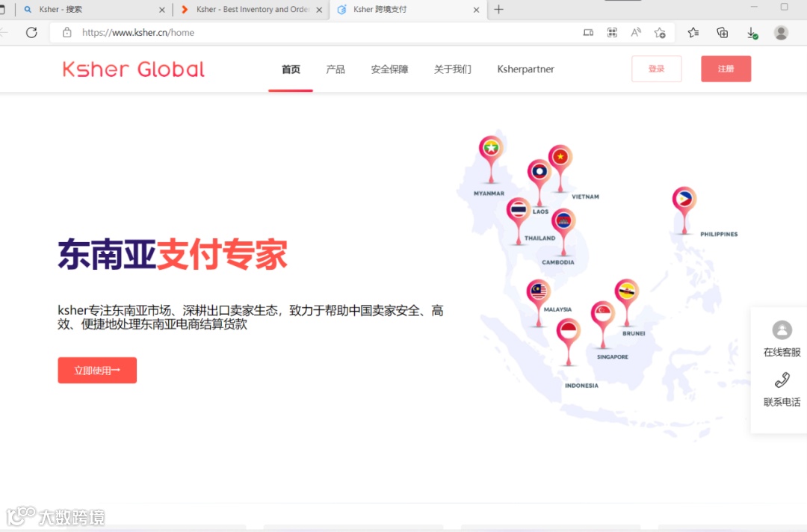Click the MYANMAR map label
The height and width of the screenshot is (532, 807).
[x=489, y=194]
